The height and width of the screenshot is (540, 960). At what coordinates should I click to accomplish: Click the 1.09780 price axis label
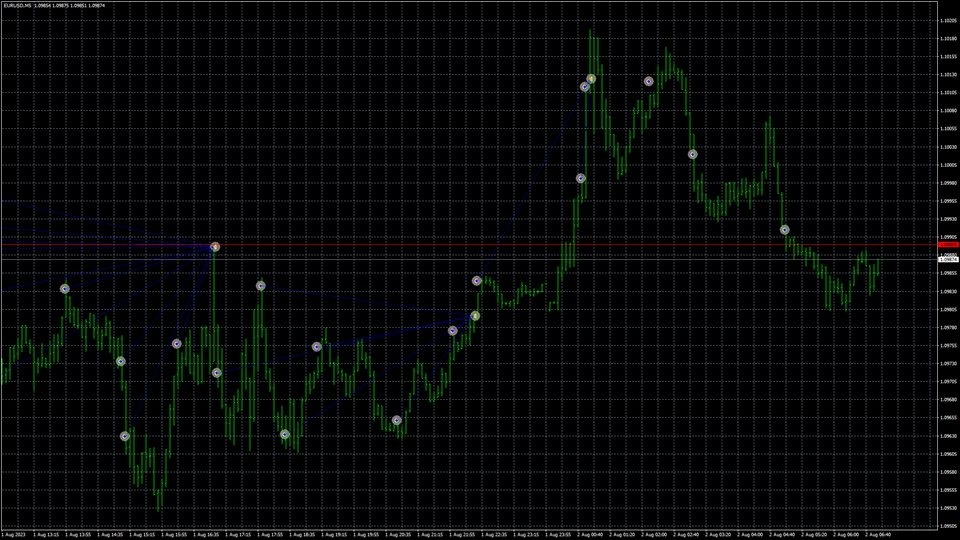click(948, 328)
